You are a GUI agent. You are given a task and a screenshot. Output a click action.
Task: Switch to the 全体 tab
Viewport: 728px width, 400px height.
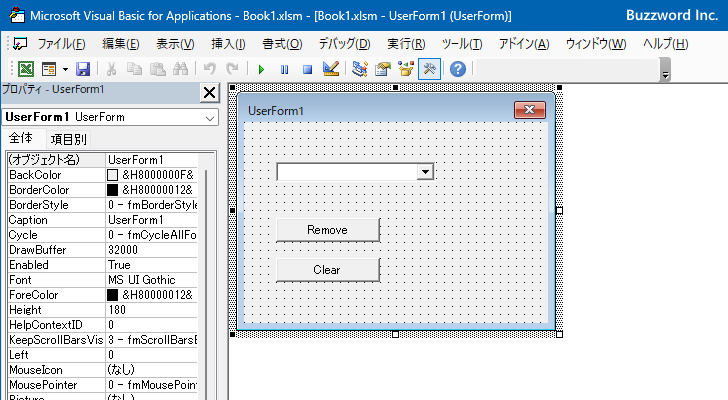[x=21, y=138]
